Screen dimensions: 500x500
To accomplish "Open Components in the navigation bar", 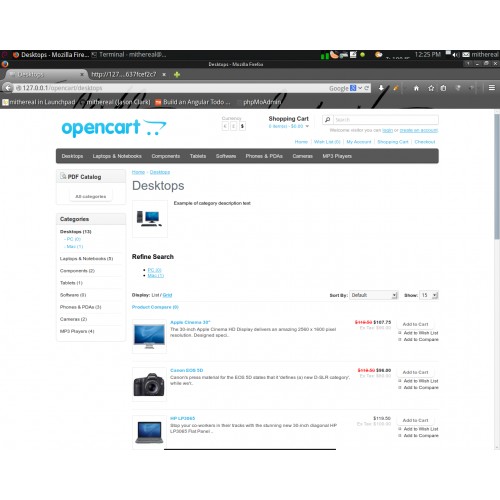I will click(x=166, y=156).
